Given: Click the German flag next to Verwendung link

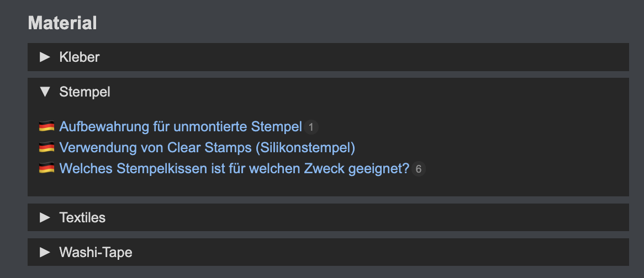Looking at the screenshot, I should [46, 148].
